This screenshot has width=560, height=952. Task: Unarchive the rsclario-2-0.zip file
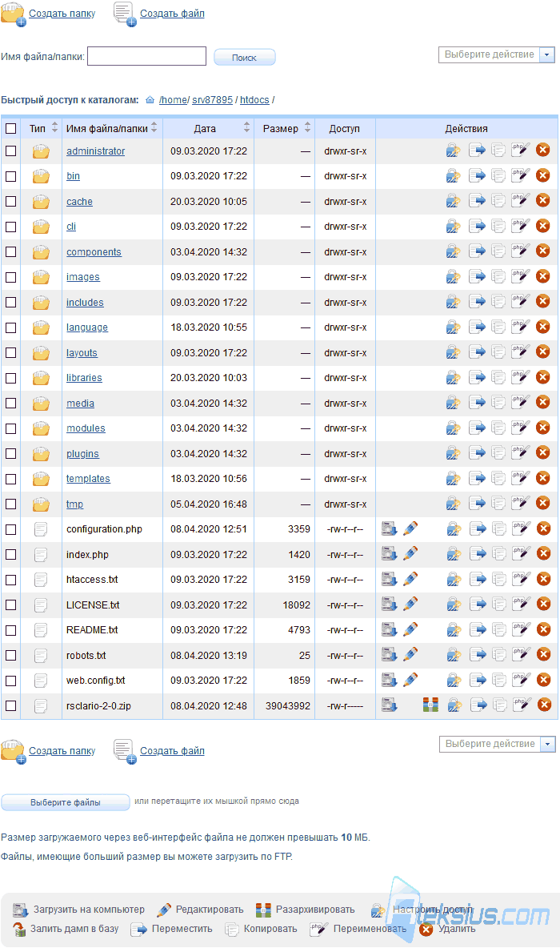(x=430, y=705)
